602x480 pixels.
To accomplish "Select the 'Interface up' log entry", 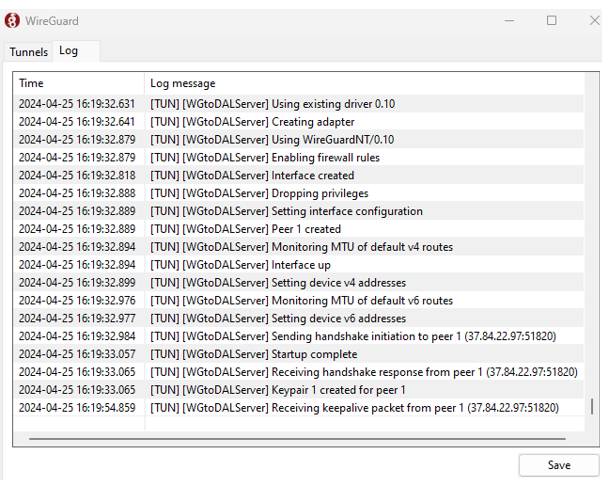I will (x=298, y=265).
